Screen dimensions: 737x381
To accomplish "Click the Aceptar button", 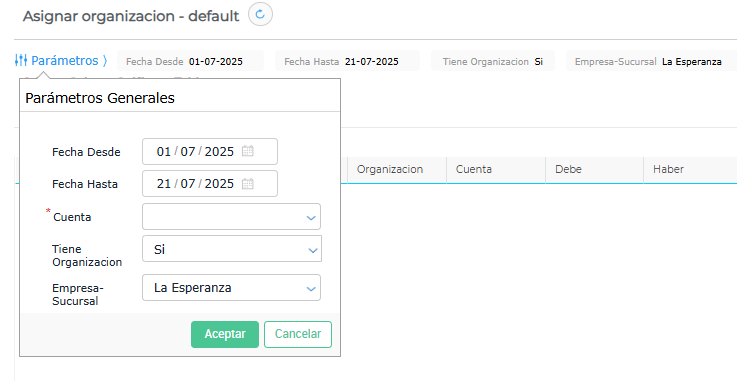I will tap(225, 334).
